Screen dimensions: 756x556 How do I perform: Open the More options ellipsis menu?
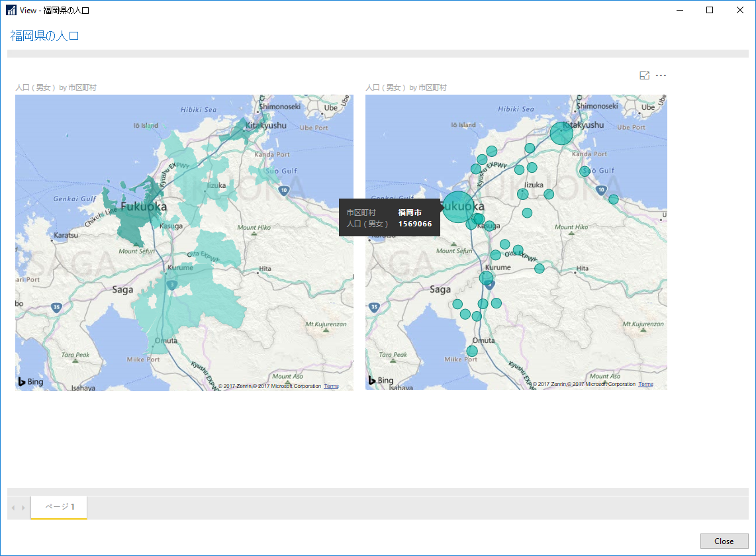661,75
